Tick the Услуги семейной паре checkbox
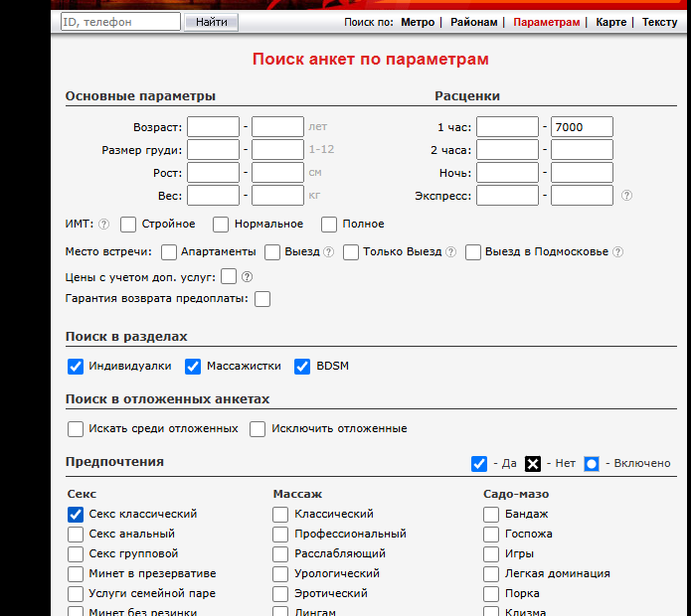Screen dimensions: 691x616 point(76,593)
